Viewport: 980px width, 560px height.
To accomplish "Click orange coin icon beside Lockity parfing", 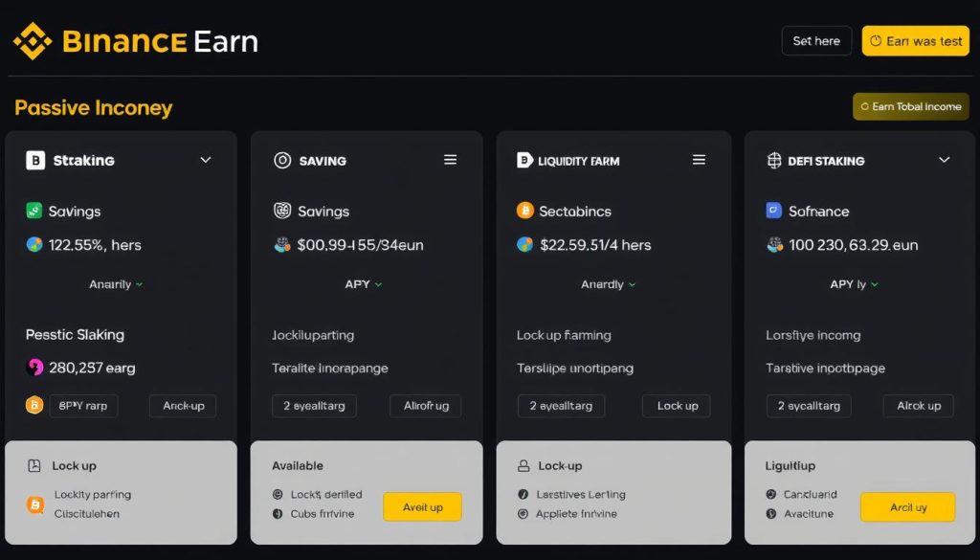I will pos(35,504).
